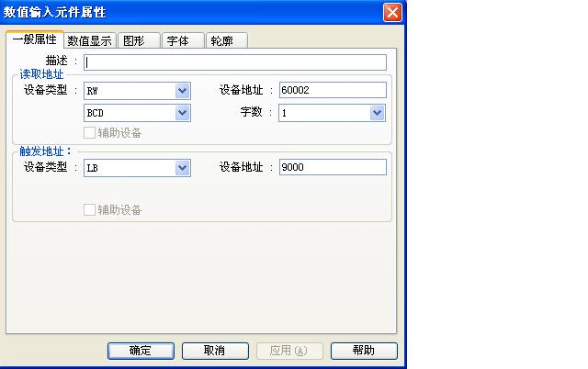Select the 轮廓 tab

(x=220, y=40)
